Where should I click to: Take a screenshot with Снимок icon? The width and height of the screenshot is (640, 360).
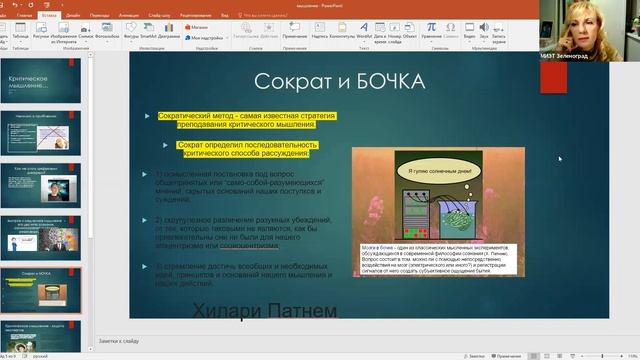(x=86, y=31)
